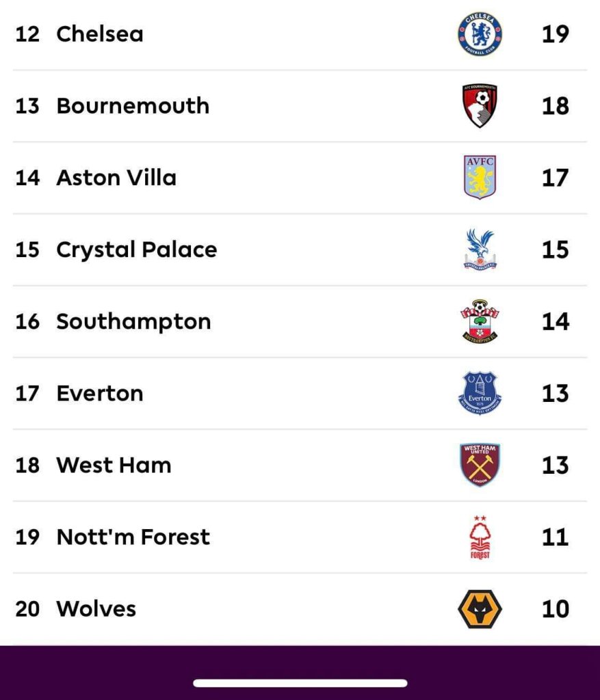Open the Crystal Palace team name
Image resolution: width=600 pixels, height=700 pixels.
point(136,250)
